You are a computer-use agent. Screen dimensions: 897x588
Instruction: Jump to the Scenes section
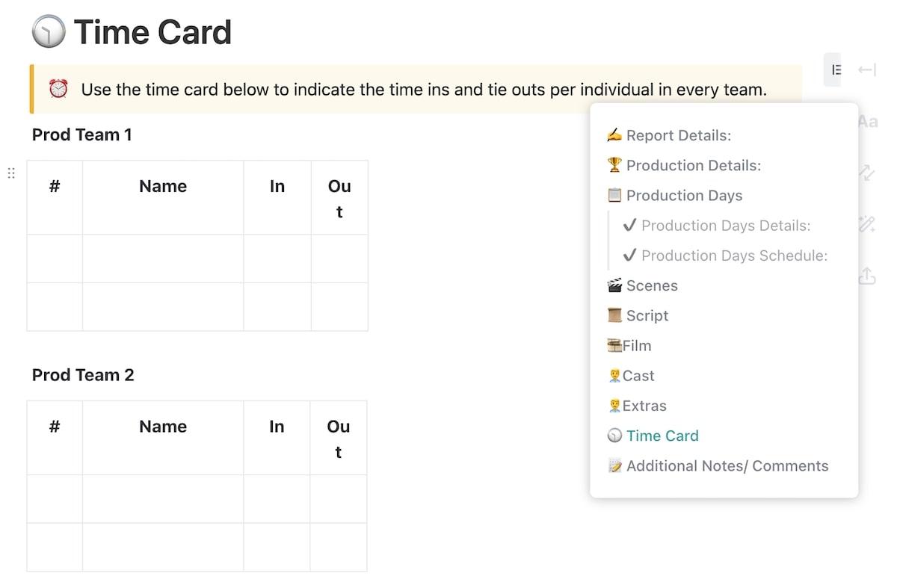click(652, 285)
